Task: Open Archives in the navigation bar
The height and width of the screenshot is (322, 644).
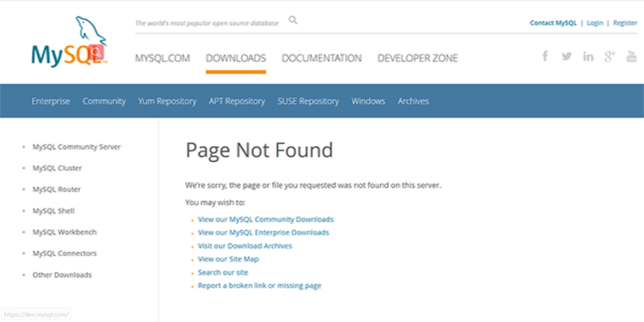Action: (413, 101)
